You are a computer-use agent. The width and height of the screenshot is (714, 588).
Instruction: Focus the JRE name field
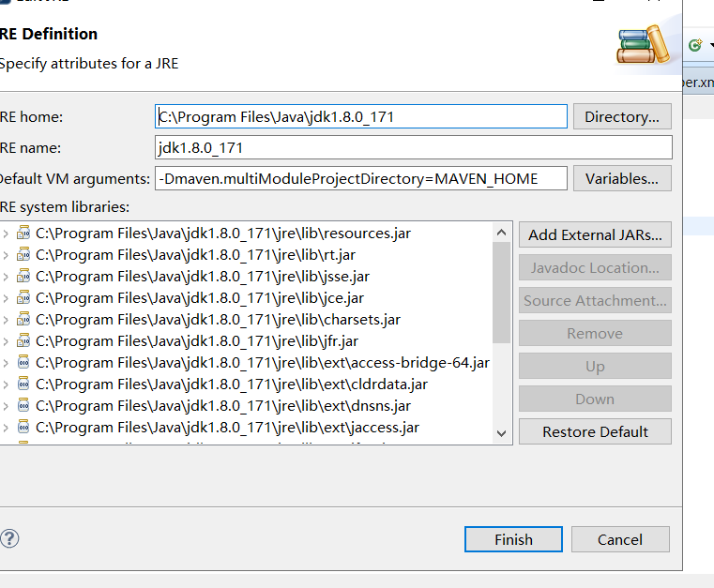[414, 147]
